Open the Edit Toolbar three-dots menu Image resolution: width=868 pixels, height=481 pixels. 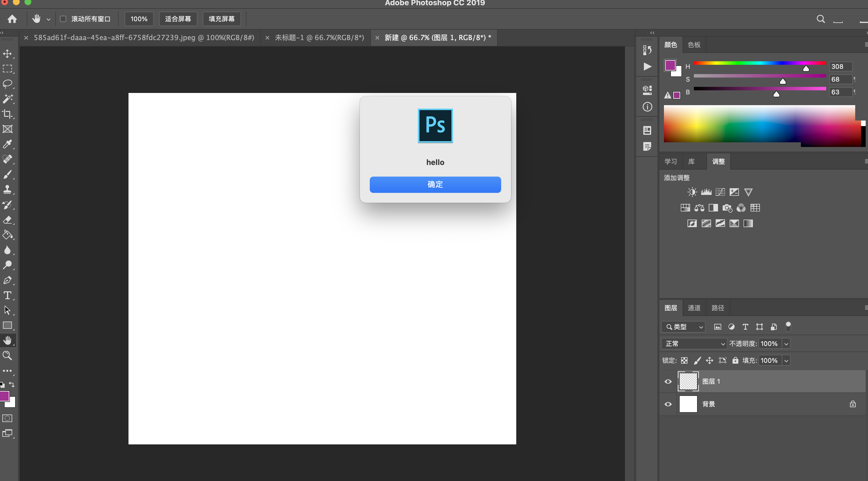click(x=8, y=371)
